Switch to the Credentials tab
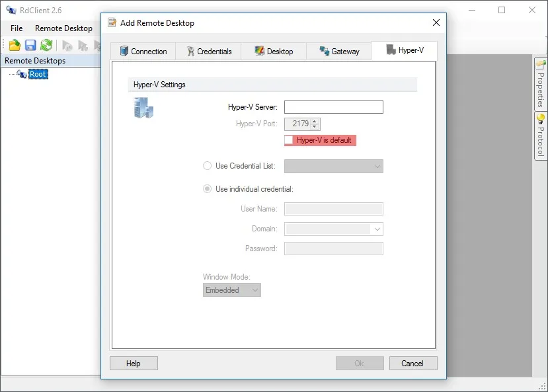Screen dimensions: 548x392 pos(209,52)
